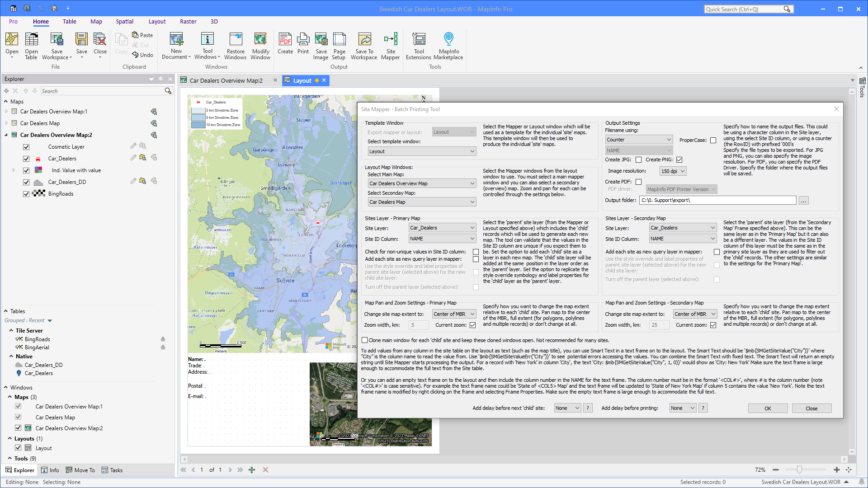Expand the Car Dealers Overview Map:1 tree node
Viewport: 868px width, 488px height.
tap(6, 111)
